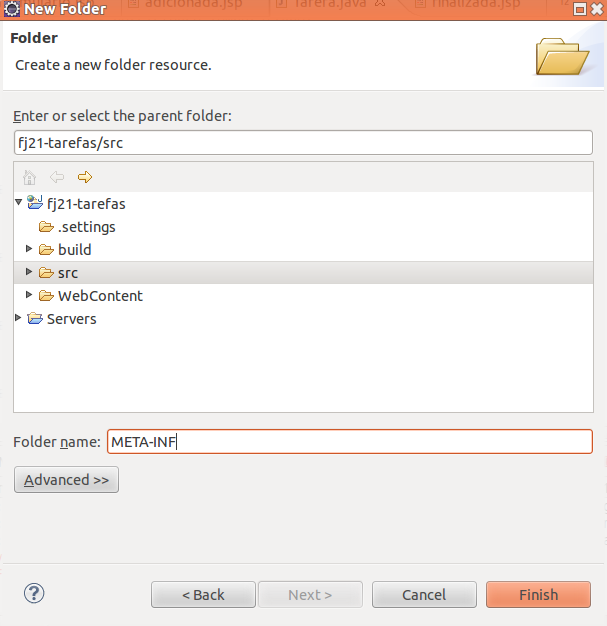The height and width of the screenshot is (626, 607).
Task: Click the fj21-tarefas project icon
Action: click(x=35, y=203)
